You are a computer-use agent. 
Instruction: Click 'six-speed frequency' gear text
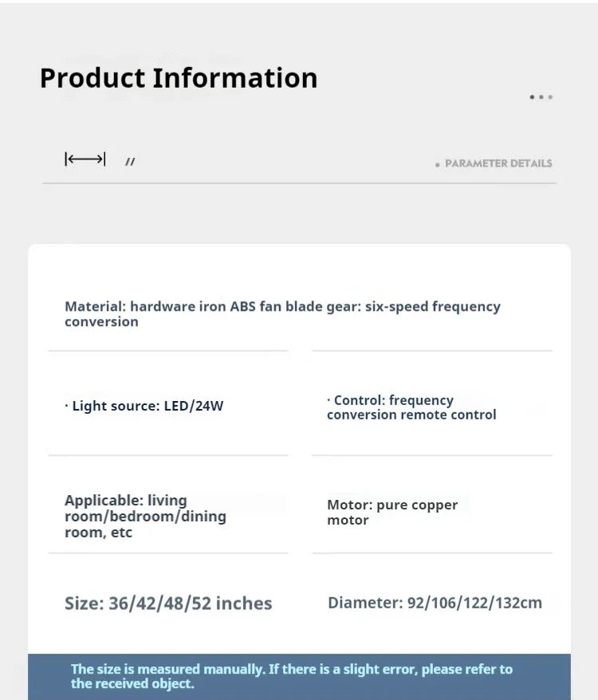433,307
